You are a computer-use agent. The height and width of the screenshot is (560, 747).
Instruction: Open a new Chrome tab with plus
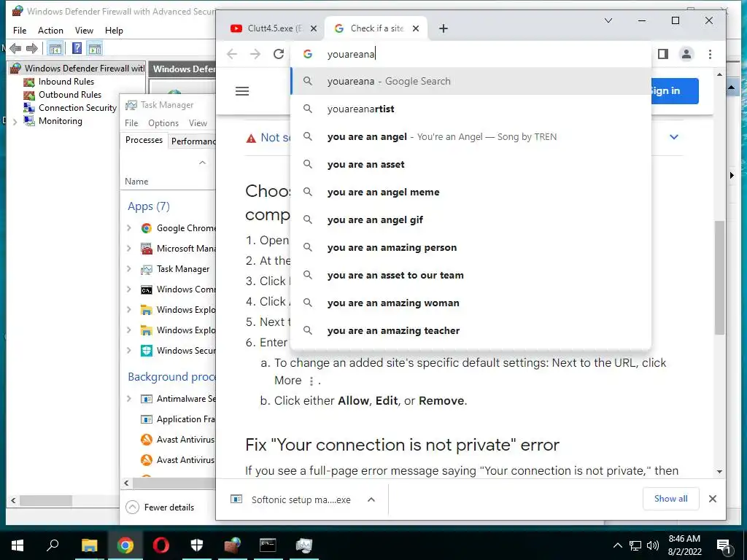[443, 28]
